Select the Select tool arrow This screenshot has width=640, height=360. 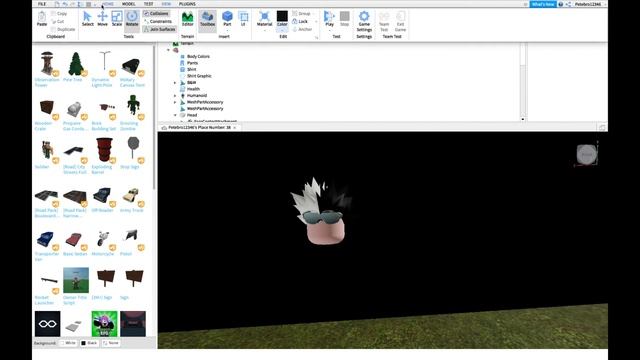pyautogui.click(x=87, y=19)
